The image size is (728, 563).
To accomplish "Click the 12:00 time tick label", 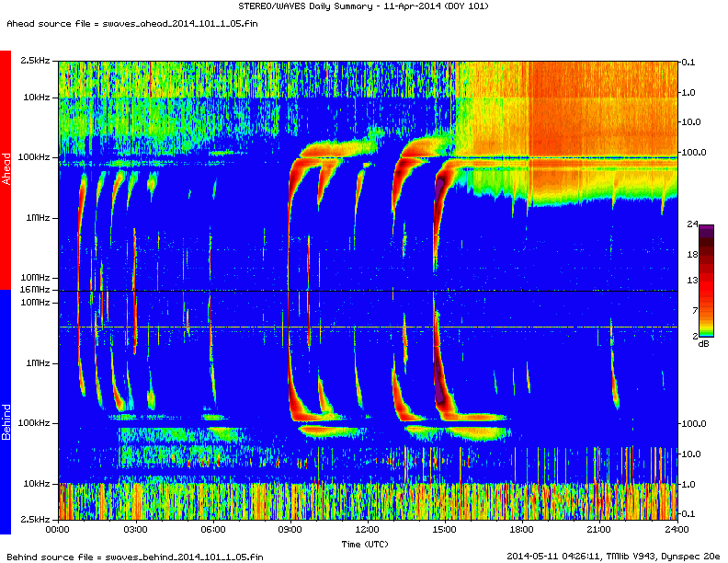I will click(368, 529).
